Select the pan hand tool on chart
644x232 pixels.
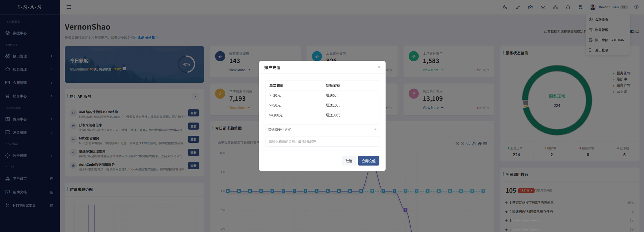pyautogui.click(x=474, y=143)
